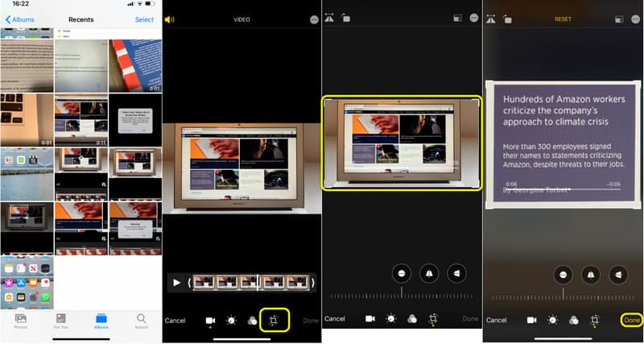644x344 pixels.
Task: Toggle the yellow speaker sound icon
Action: point(169,19)
